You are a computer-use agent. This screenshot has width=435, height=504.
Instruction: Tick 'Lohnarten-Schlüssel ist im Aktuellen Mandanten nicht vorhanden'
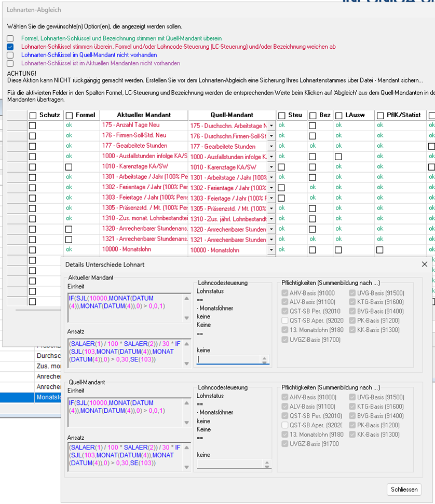pos(10,64)
